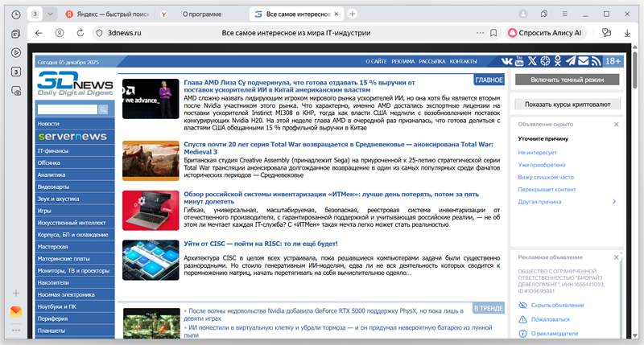The image size is (644, 345).
Task: Click the site search magnifier button
Action: 104,109
